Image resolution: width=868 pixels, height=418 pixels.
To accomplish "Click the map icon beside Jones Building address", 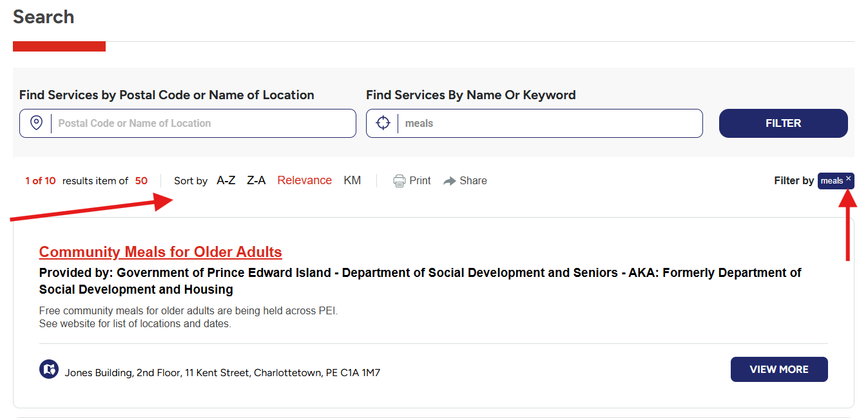I will (x=49, y=370).
